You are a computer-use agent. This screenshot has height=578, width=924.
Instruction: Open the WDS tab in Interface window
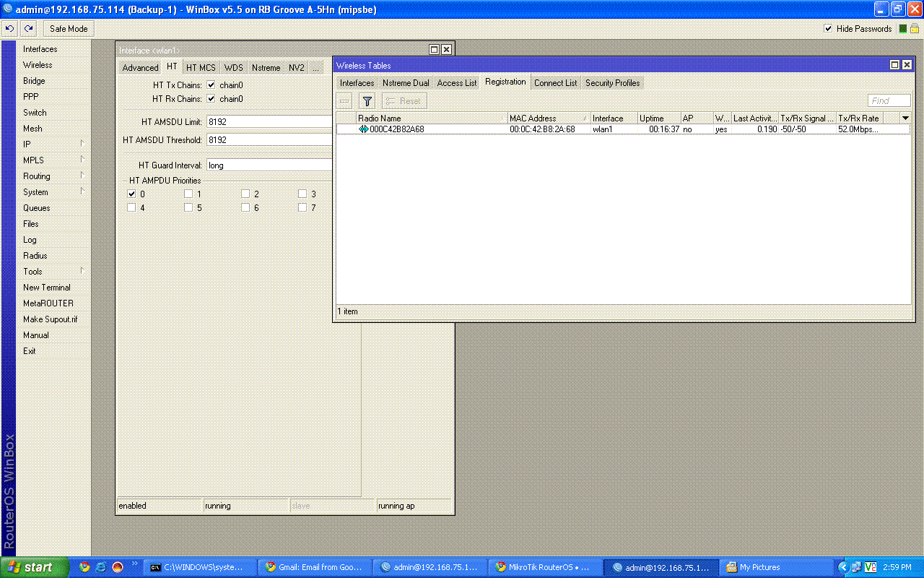click(x=233, y=68)
